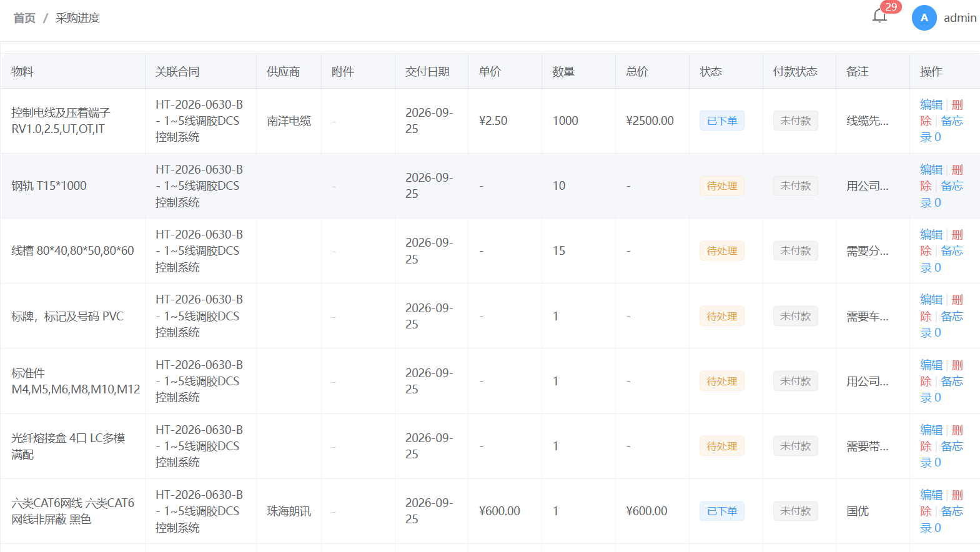Viewport: 980px width, 552px height.
Task: Go to 首页 breadcrumb
Action: (x=24, y=18)
